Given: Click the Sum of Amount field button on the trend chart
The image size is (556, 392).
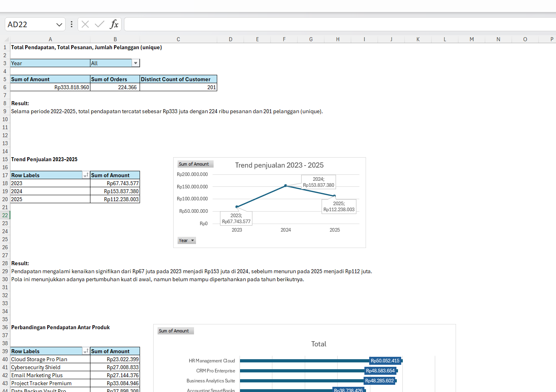Looking at the screenshot, I should [x=195, y=164].
